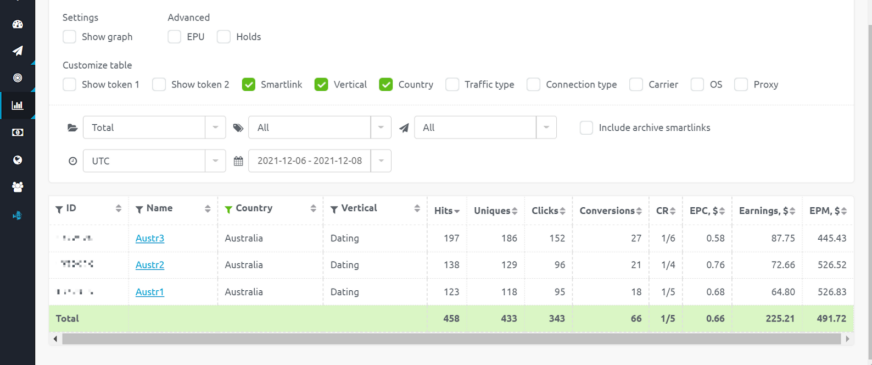This screenshot has width=872, height=365.
Task: Check the Carrier checkbox
Action: coord(636,85)
